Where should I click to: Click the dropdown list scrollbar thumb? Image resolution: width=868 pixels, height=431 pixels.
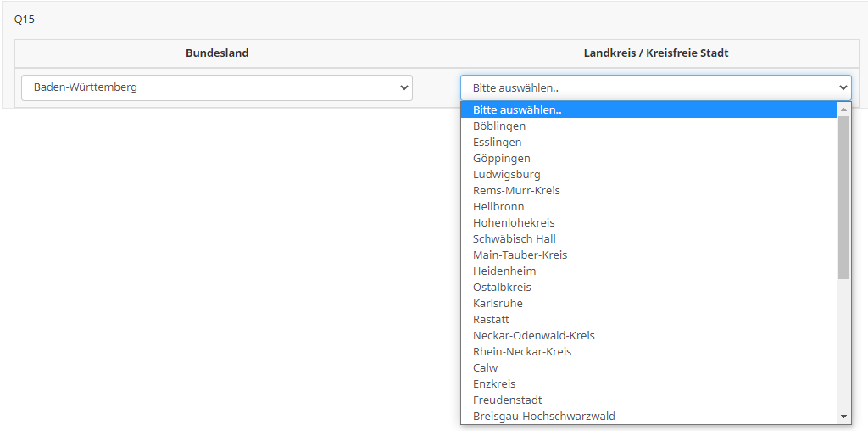point(843,197)
